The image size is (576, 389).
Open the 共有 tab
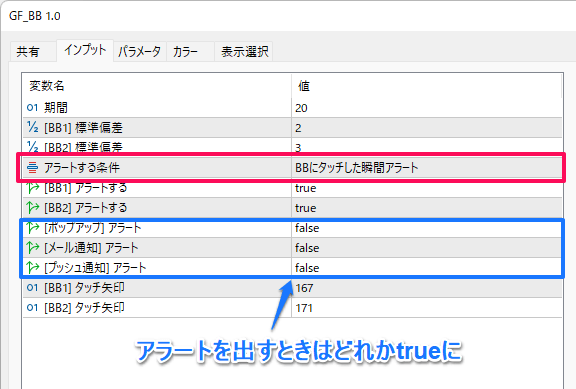tap(33, 51)
